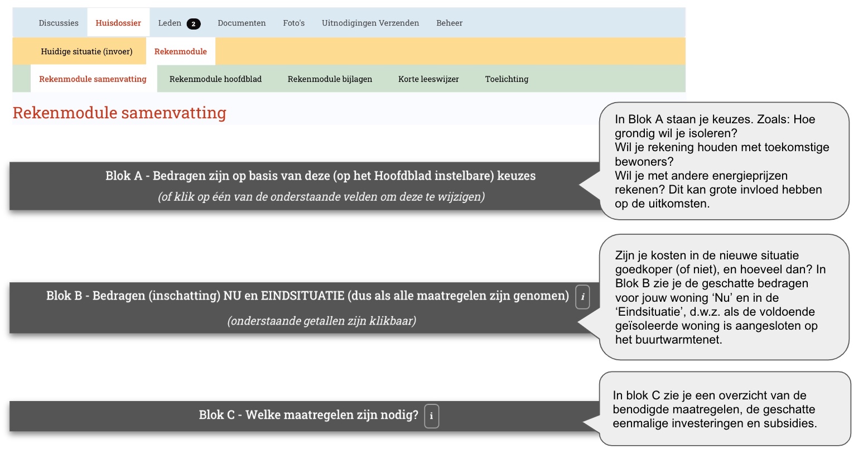Click the 'onderstaande getallen zijn klikbaar' subtitle
The image size is (868, 473).
321,321
